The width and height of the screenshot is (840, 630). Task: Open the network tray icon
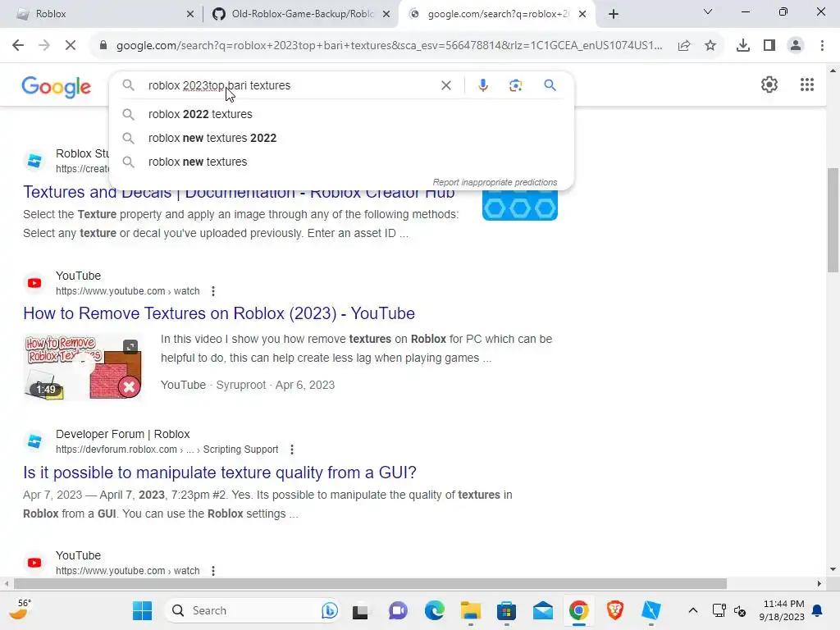click(x=719, y=610)
